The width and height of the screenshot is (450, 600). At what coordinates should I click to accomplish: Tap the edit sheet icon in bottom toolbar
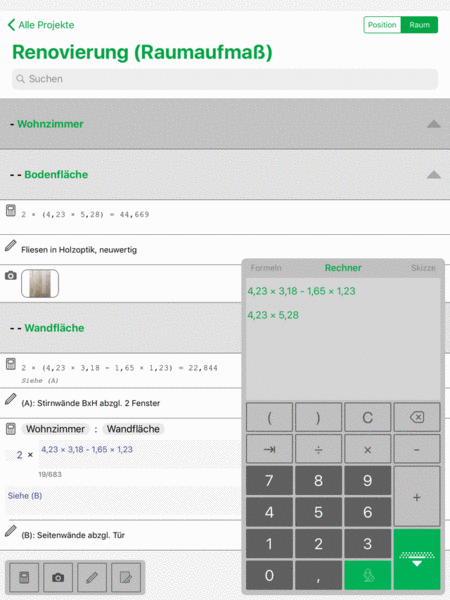pyautogui.click(x=126, y=577)
